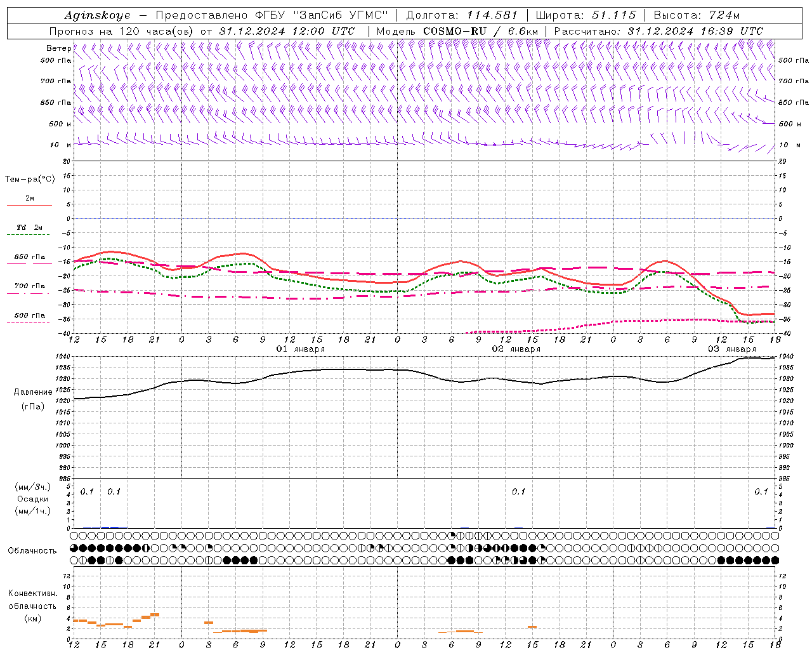The width and height of the screenshot is (812, 650).
Task: Click the Широта: 51.115 header field
Action: click(586, 15)
